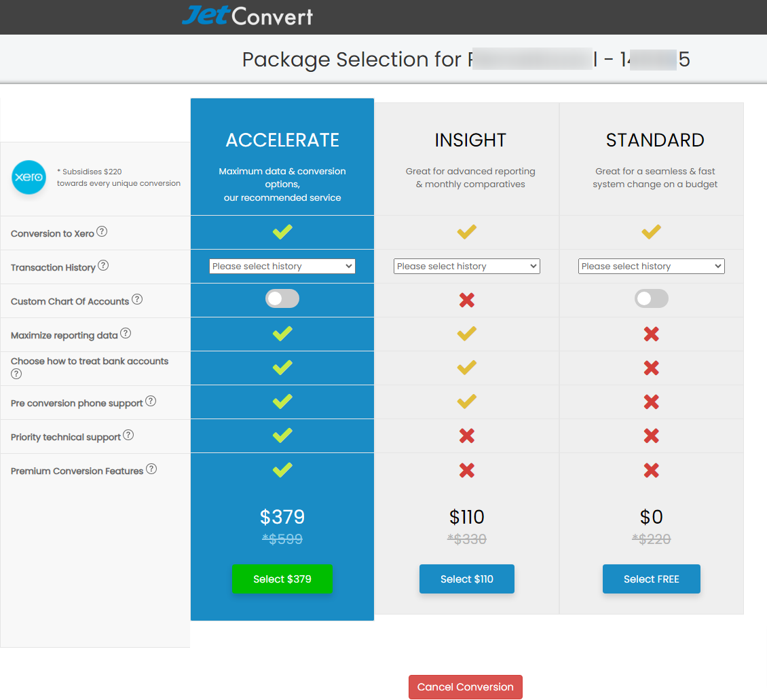Click the 'Premium Conversion Features' label

(77, 471)
